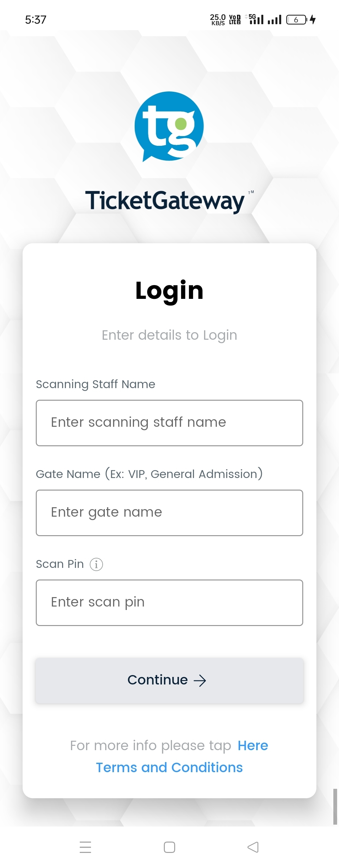Tap the clock time in status bar
Screen dimensions: 339x868
point(36,20)
